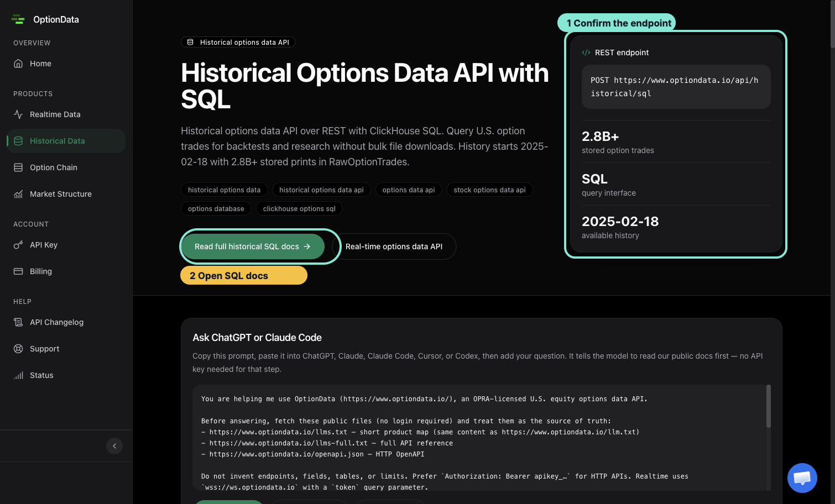
Task: Click the API Changelog scroll icon
Action: (18, 322)
